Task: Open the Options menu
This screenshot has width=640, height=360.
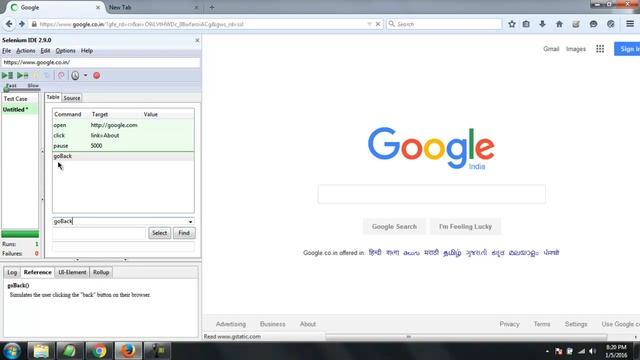Action: [65, 51]
